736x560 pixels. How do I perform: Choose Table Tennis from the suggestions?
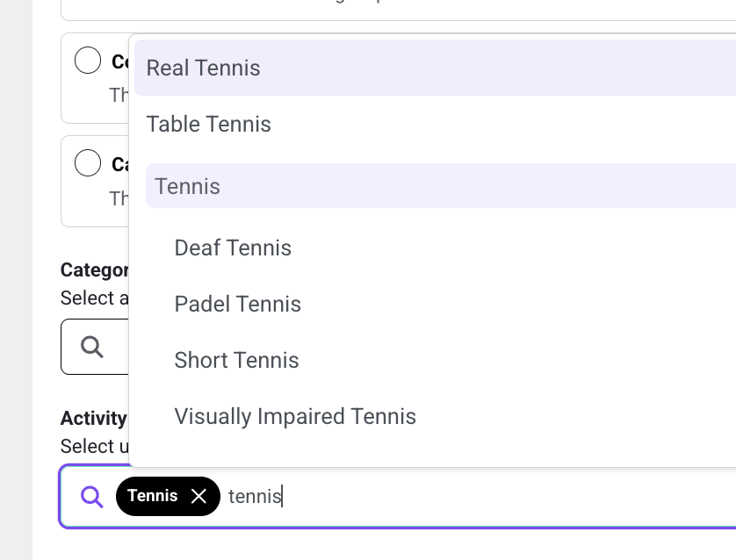(x=435, y=124)
